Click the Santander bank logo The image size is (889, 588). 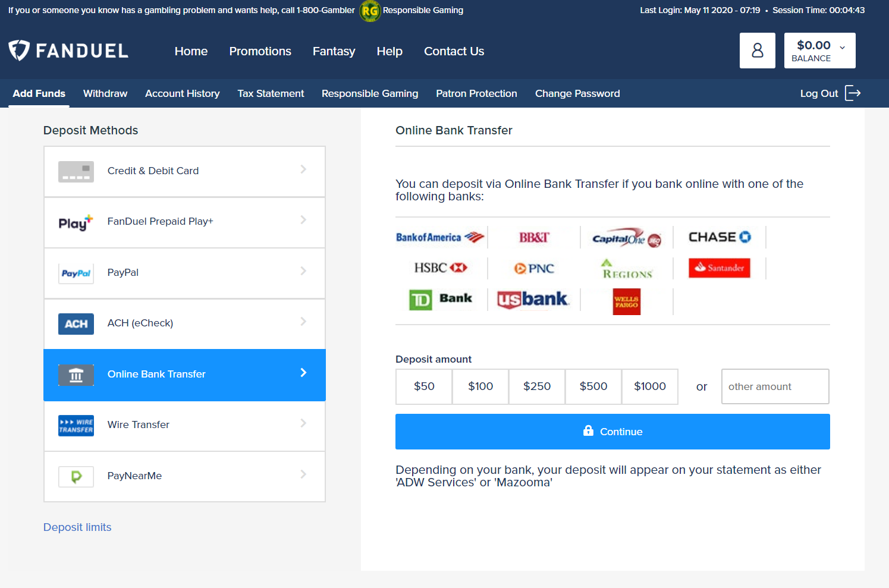[720, 268]
